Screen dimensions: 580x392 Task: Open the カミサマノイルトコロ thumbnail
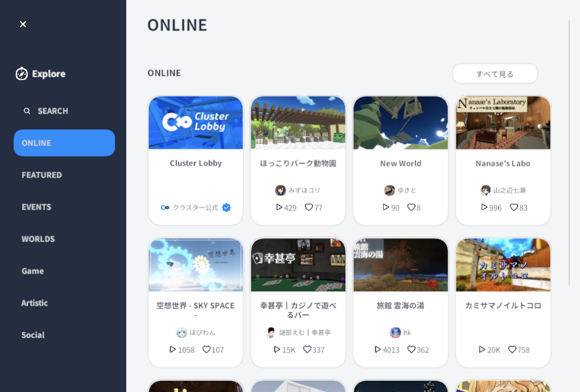point(503,265)
